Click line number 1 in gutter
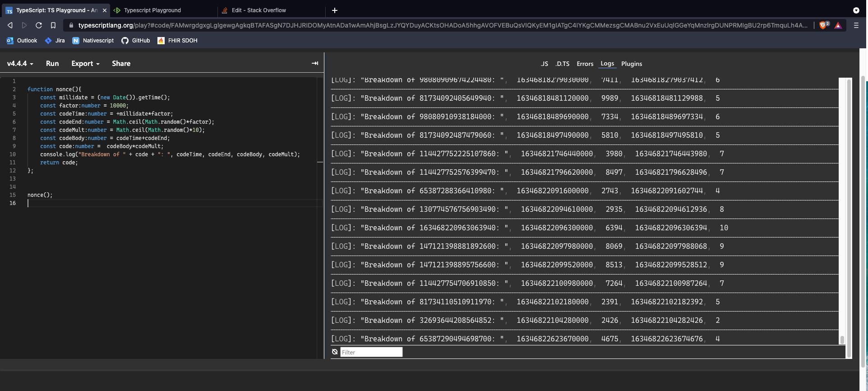868x391 pixels. point(14,81)
